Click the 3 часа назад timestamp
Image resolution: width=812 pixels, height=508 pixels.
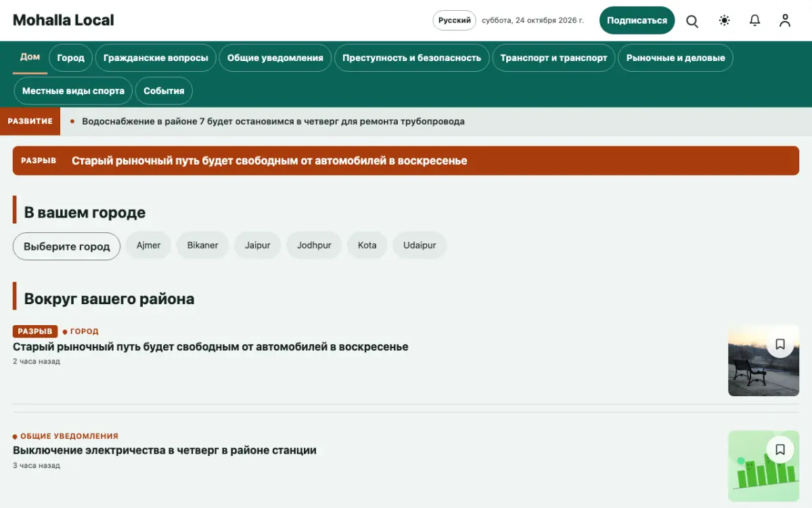pyautogui.click(x=37, y=466)
